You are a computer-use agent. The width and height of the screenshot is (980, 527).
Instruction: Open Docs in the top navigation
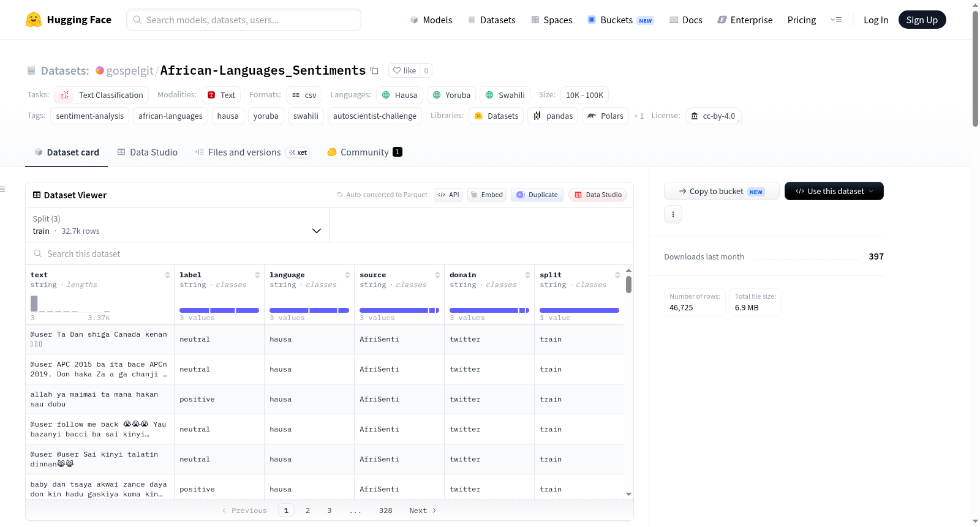pyautogui.click(x=686, y=20)
